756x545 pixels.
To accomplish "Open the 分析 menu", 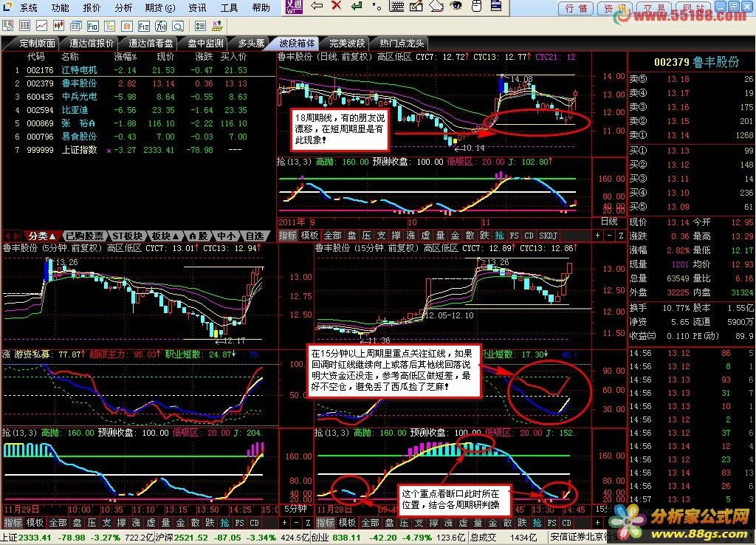I will 123,7.
